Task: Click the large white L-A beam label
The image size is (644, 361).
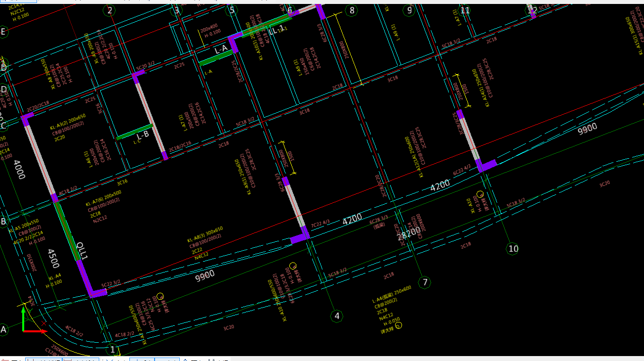Action: [221, 49]
